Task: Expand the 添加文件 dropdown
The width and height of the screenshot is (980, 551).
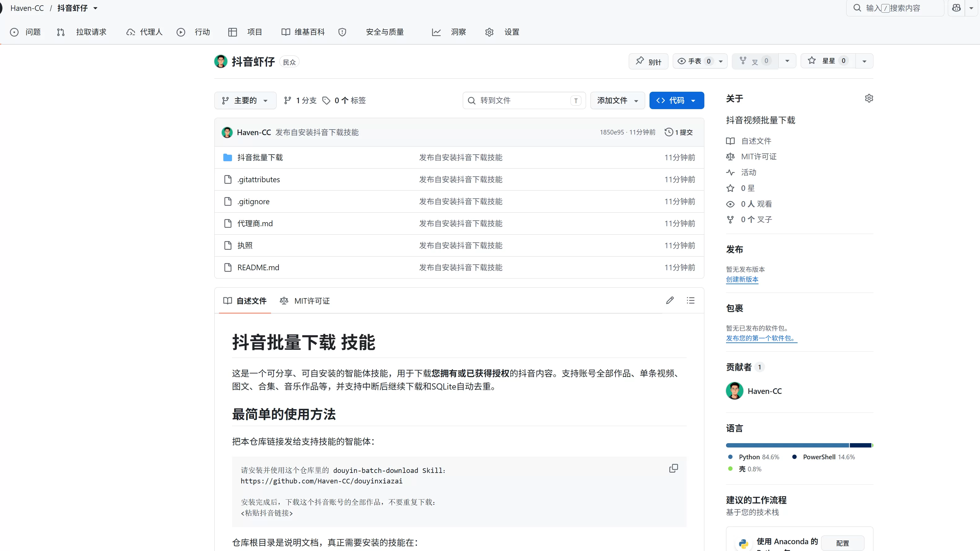Action: coord(617,100)
